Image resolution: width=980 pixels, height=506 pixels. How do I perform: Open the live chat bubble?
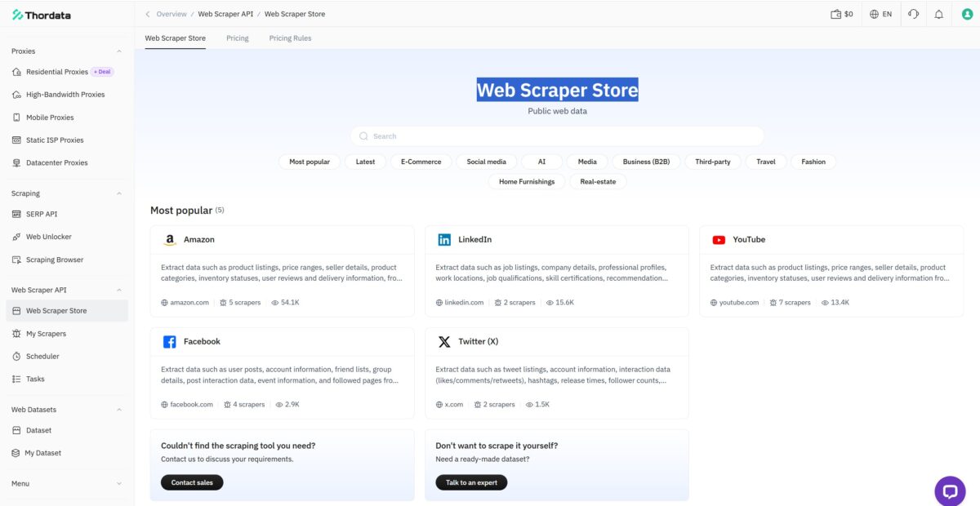(x=950, y=491)
